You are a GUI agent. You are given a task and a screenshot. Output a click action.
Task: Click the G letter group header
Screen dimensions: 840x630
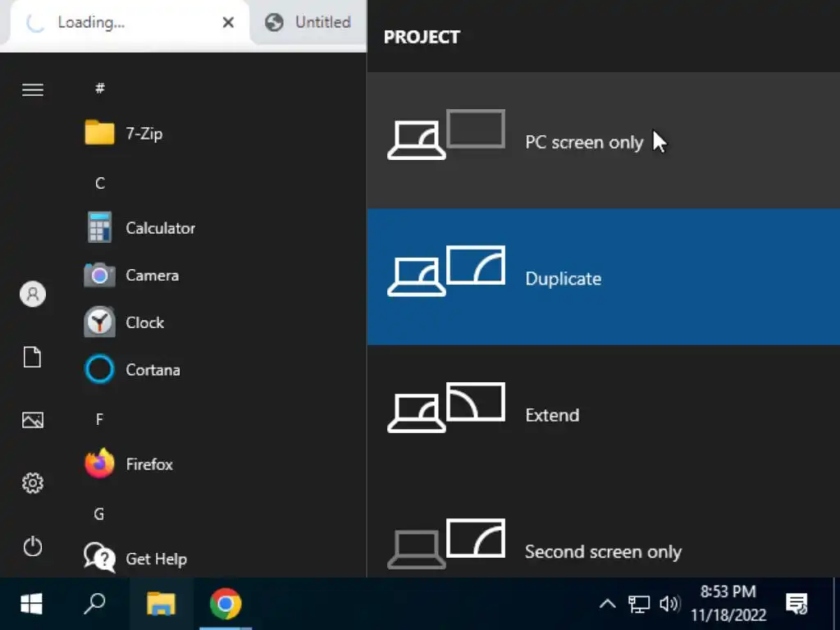point(99,514)
